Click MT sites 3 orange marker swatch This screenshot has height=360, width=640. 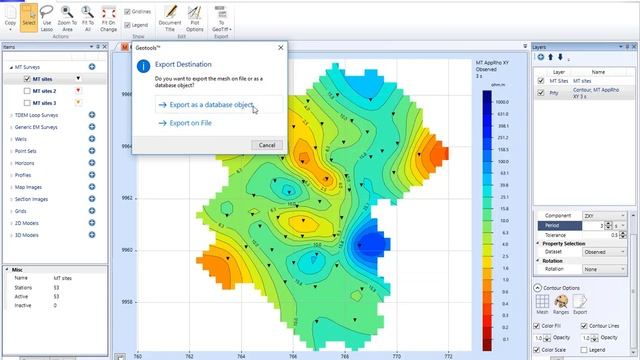tap(78, 102)
